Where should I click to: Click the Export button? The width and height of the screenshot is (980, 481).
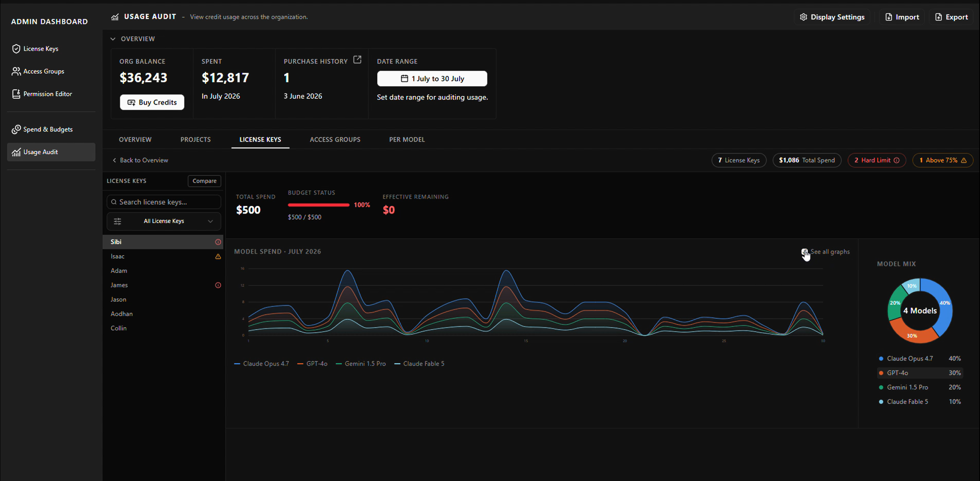click(x=951, y=17)
